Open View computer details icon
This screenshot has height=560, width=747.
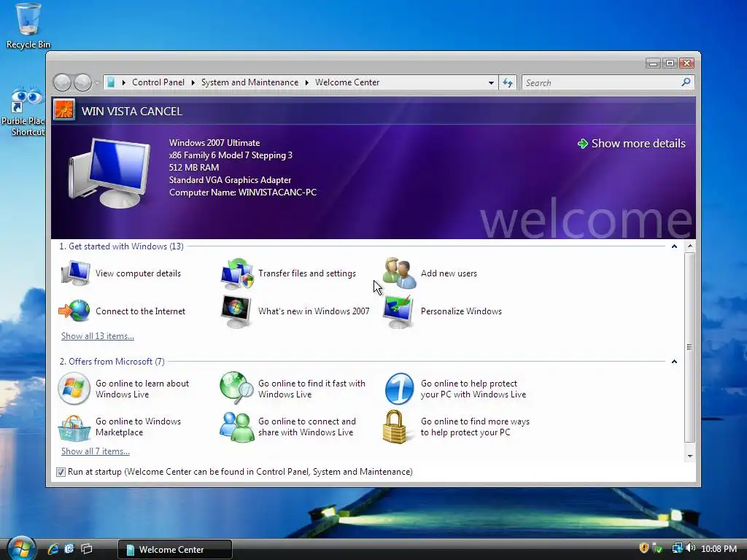tap(75, 273)
